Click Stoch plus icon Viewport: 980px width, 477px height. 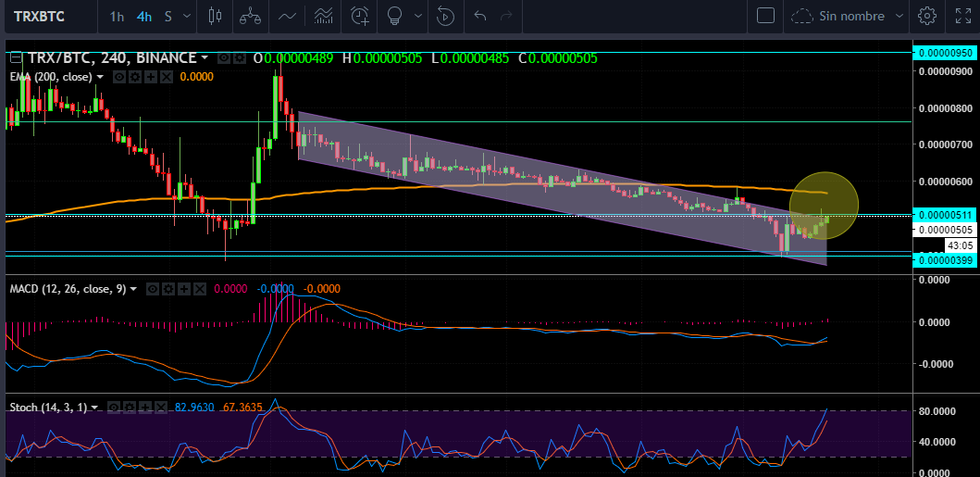(145, 408)
